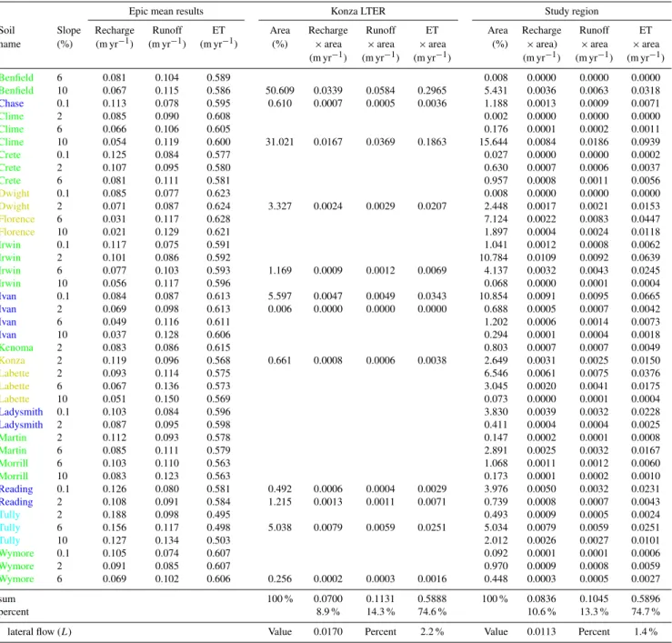672x643 pixels.
Task: Click the Konza LTER area value 31.021
Action: coord(280,142)
